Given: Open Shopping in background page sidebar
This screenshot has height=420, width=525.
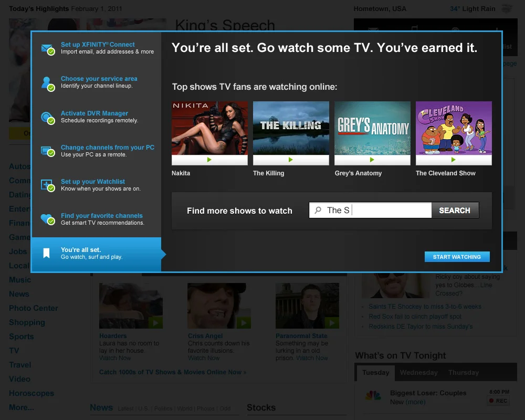Looking at the screenshot, I should pyautogui.click(x=27, y=322).
